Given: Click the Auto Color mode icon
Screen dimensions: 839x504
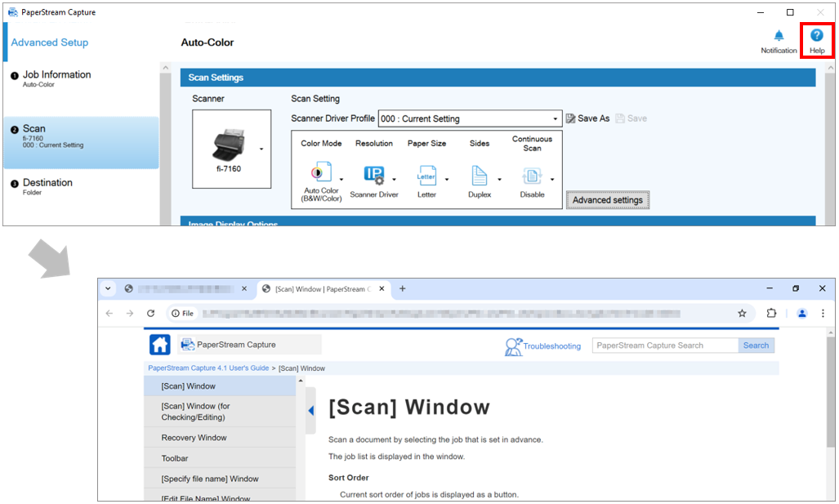Looking at the screenshot, I should point(320,173).
